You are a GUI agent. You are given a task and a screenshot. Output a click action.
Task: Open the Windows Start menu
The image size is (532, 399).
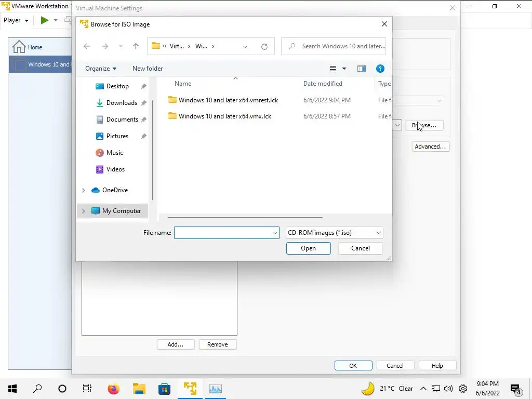(12, 389)
